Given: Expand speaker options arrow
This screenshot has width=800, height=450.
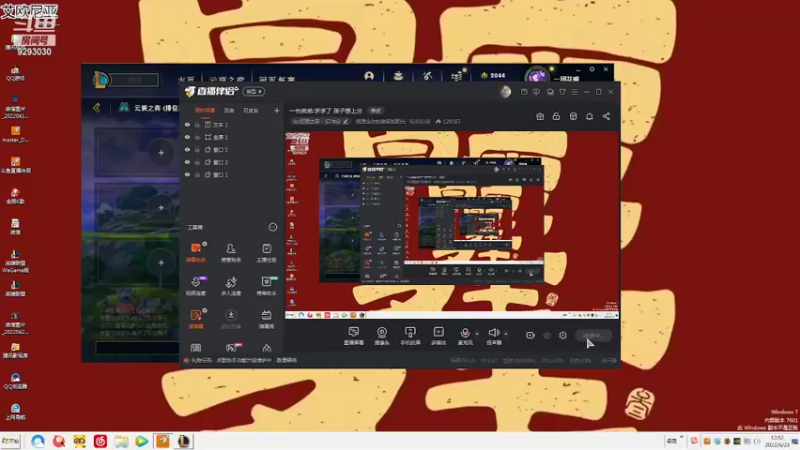Looking at the screenshot, I should [506, 334].
